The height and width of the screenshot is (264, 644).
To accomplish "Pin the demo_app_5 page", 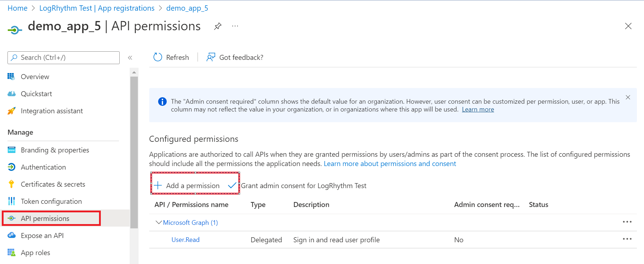I will [218, 26].
